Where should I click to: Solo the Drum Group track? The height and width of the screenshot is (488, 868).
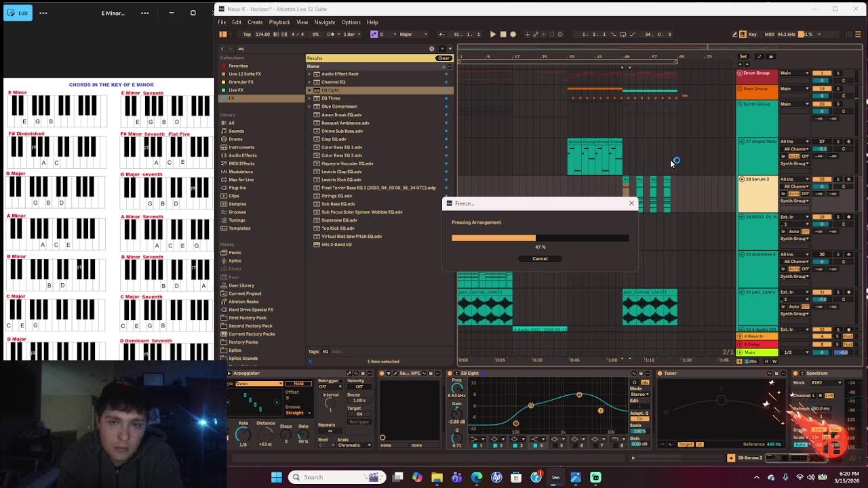click(x=838, y=73)
